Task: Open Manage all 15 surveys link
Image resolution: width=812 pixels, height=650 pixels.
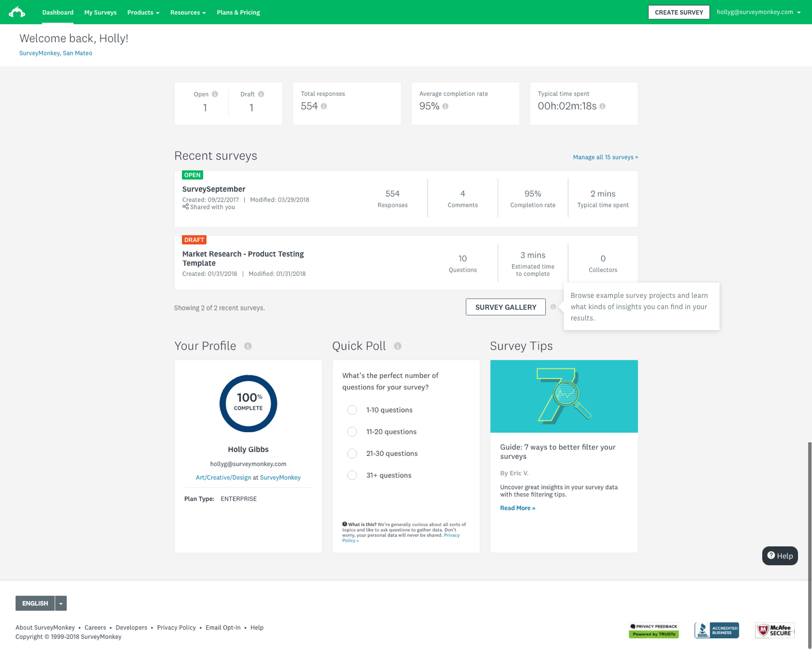Action: 606,157
